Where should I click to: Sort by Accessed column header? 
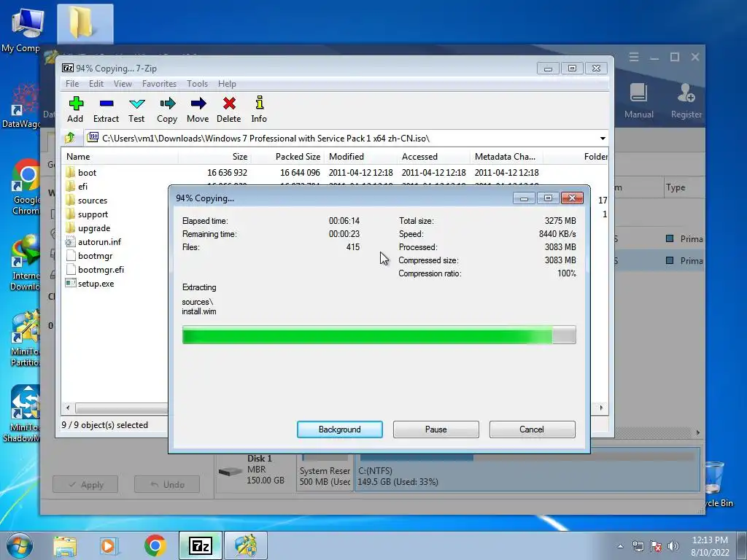(x=433, y=157)
